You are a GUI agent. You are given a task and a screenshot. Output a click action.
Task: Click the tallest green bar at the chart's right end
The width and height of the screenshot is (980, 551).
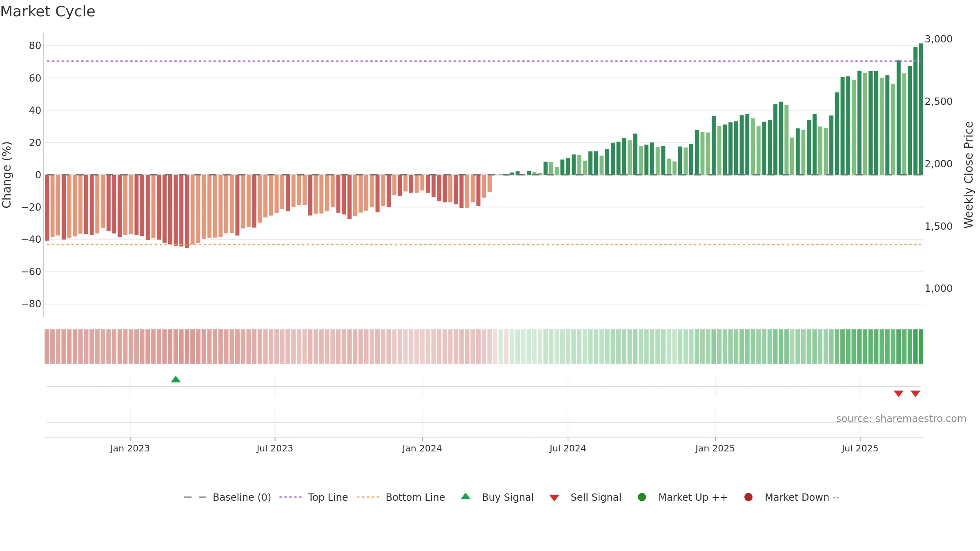point(921,109)
